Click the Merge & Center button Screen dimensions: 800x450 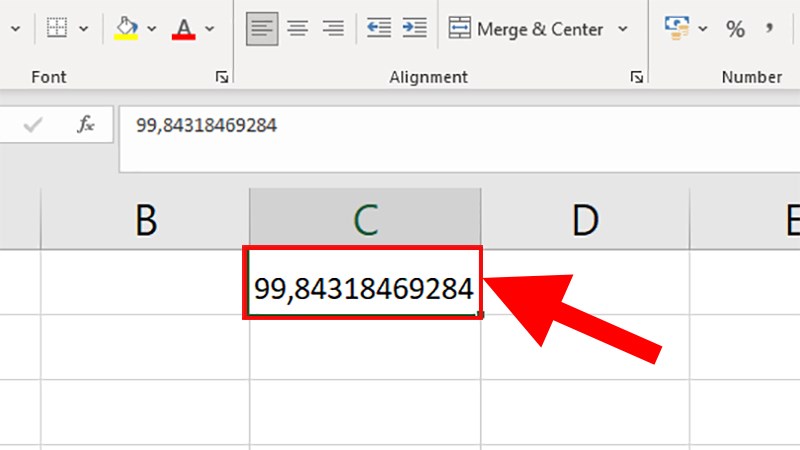click(x=526, y=29)
